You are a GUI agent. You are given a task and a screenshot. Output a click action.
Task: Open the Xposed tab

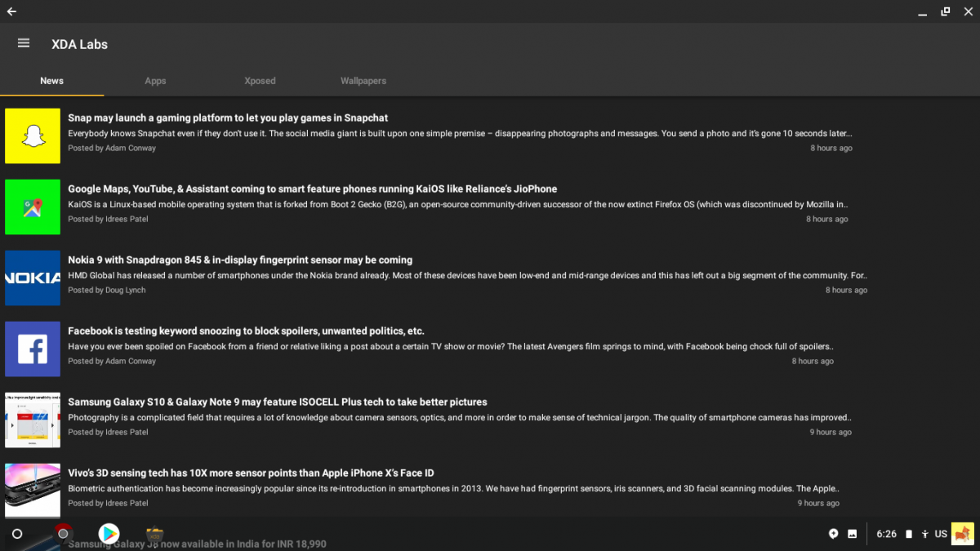pyautogui.click(x=260, y=81)
